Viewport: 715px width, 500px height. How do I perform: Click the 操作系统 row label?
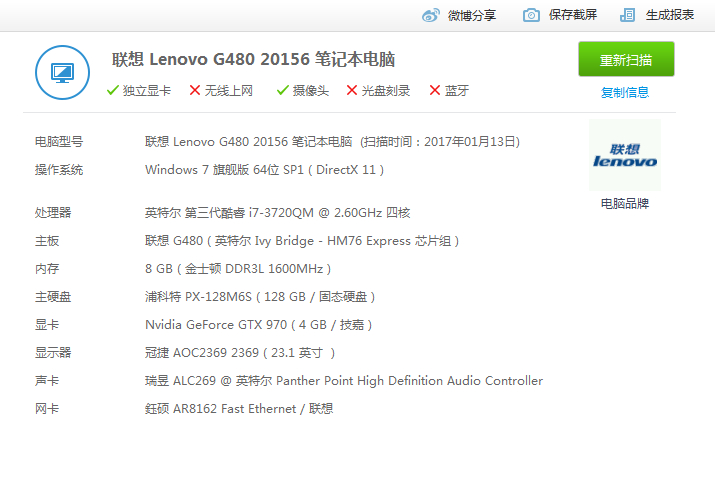point(59,170)
